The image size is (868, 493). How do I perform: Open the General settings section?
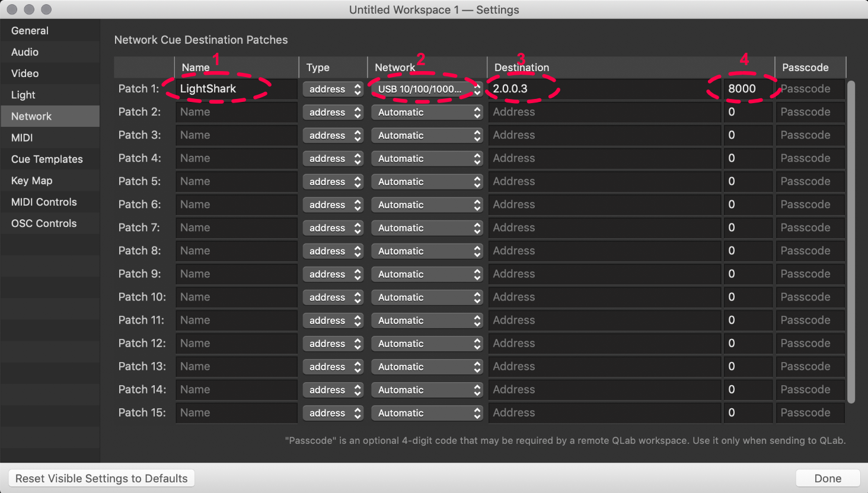50,31
